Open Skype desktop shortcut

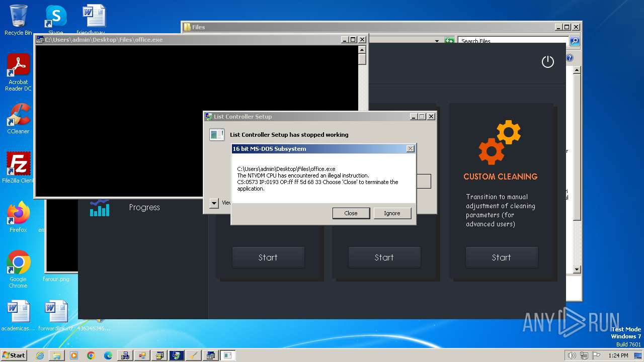[x=55, y=20]
